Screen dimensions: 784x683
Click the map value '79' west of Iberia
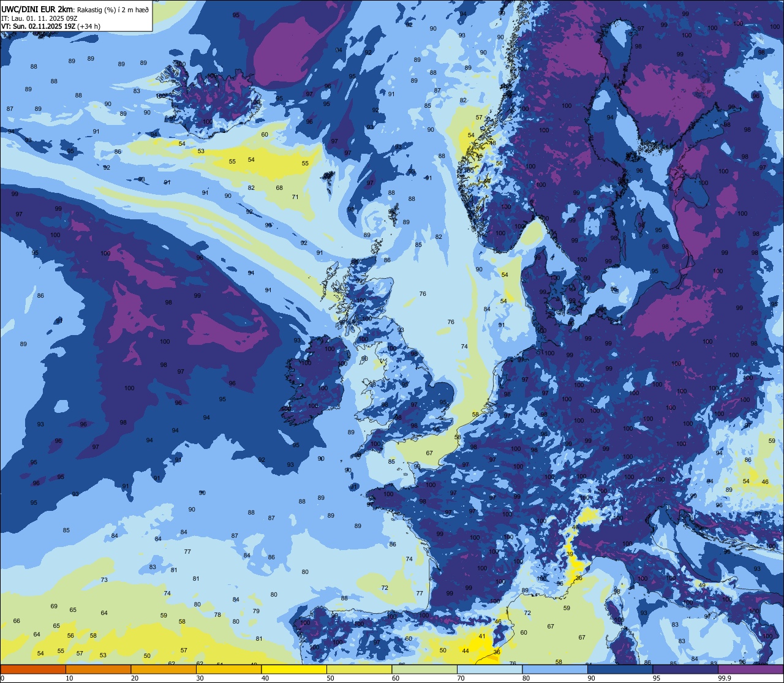(x=256, y=611)
